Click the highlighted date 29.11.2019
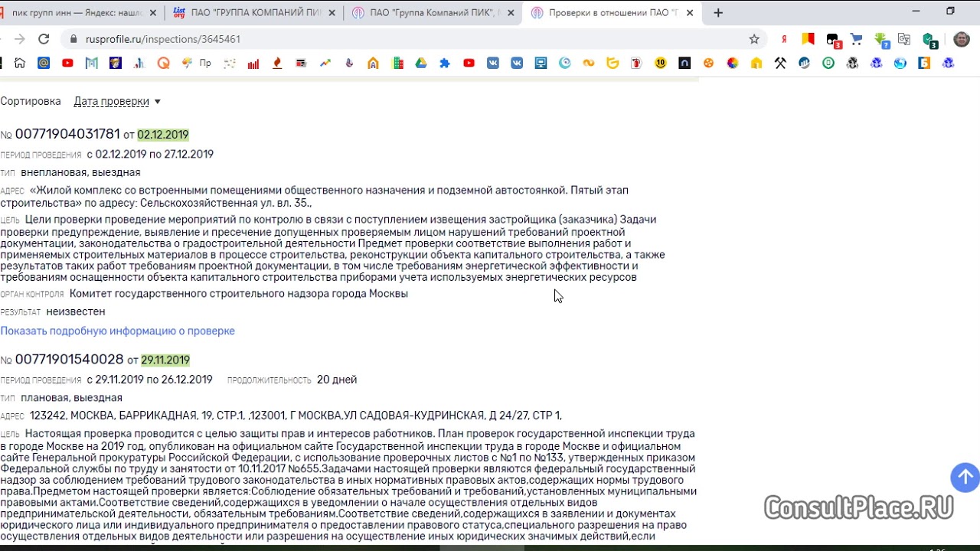Screen dimensions: 980x551 [165, 360]
